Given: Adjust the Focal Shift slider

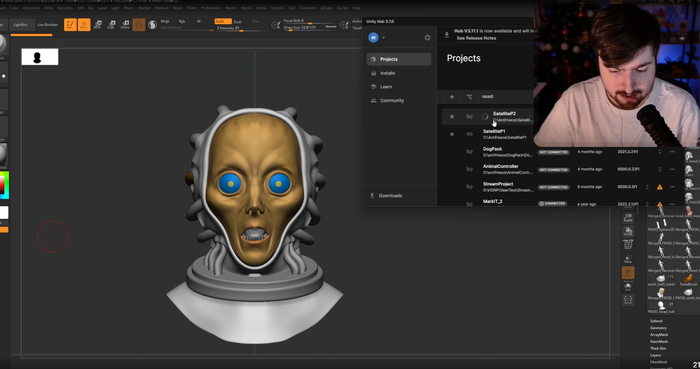Looking at the screenshot, I should pos(311,21).
